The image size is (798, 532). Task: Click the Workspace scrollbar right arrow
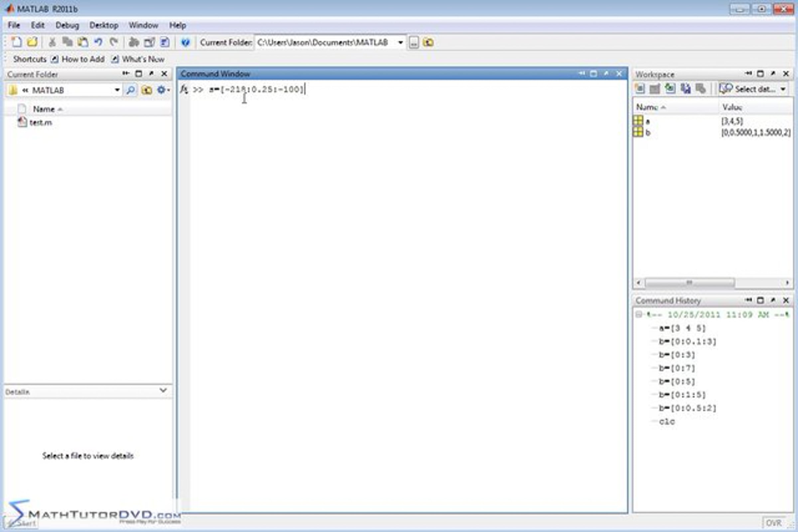787,283
